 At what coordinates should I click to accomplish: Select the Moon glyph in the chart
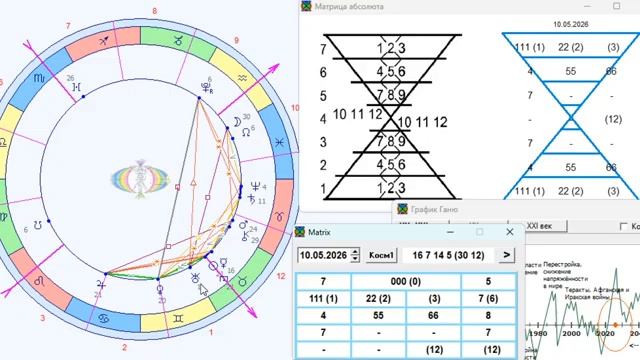coord(237,122)
